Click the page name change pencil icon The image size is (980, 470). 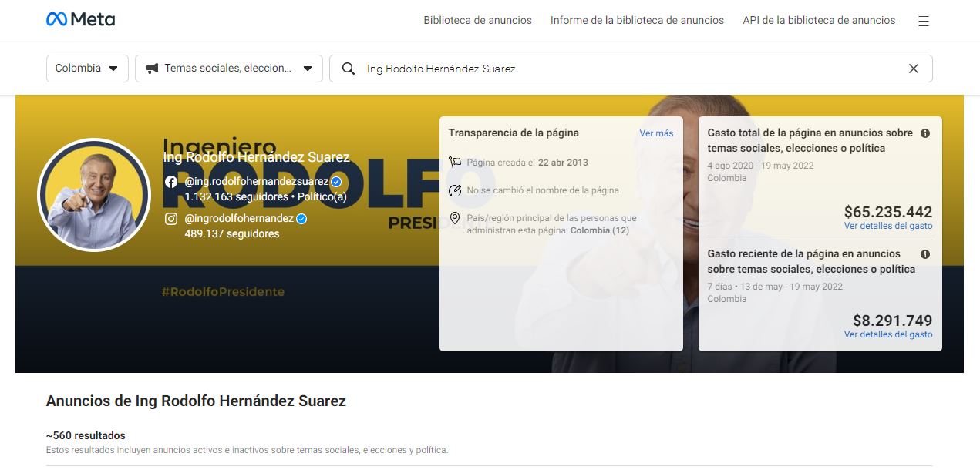click(455, 190)
